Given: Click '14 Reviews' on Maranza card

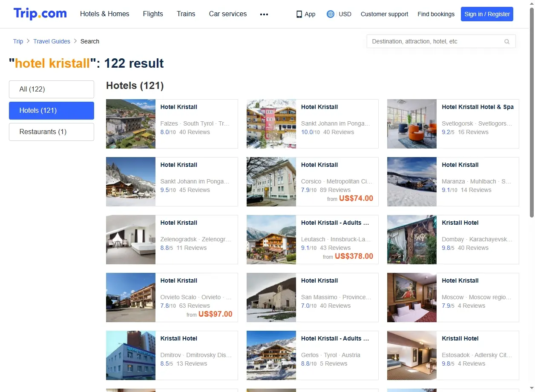Looking at the screenshot, I should point(476,190).
